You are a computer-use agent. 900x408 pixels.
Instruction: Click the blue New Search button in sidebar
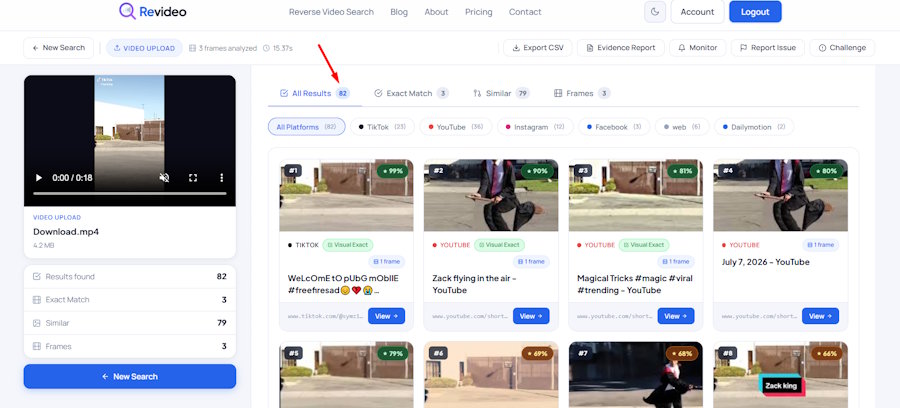point(130,376)
